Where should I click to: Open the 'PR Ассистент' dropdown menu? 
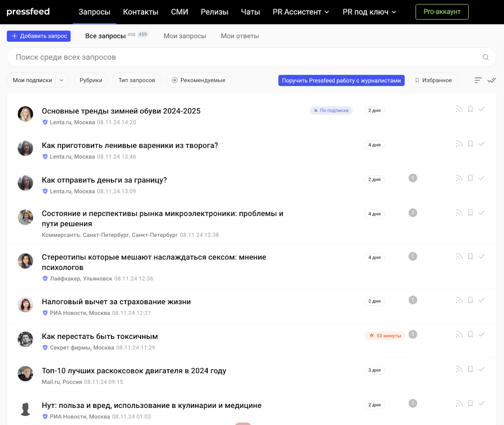301,12
